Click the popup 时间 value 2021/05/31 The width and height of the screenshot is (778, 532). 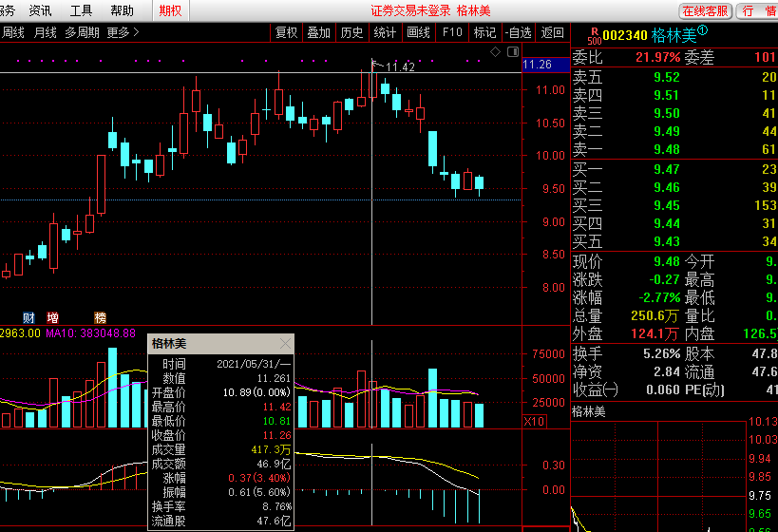254,364
